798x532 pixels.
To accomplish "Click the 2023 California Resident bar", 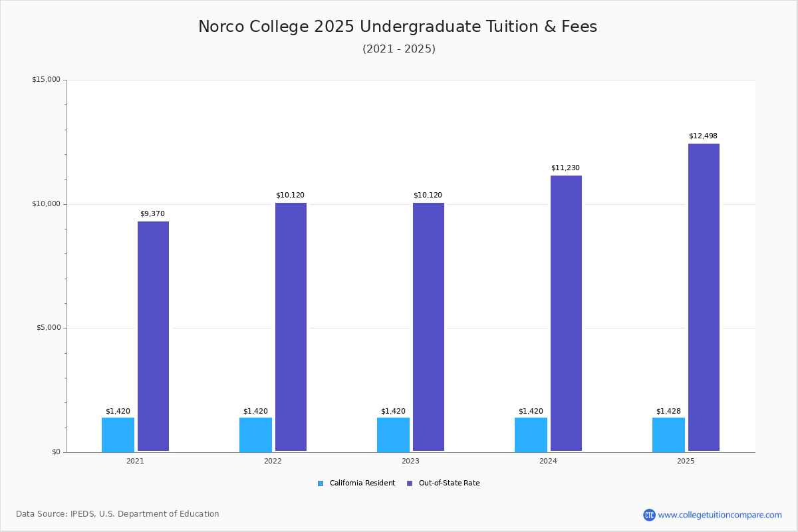I will coord(393,434).
